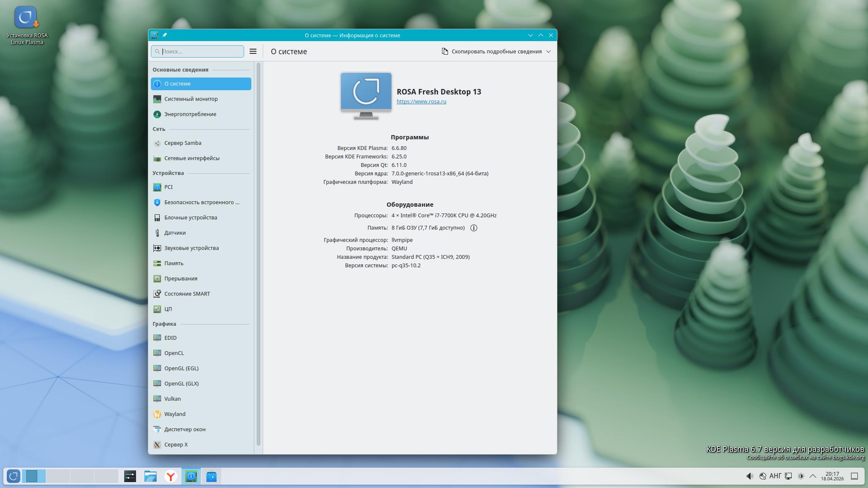Click the QEMU manufacturer value
Image resolution: width=868 pixels, height=488 pixels.
click(x=399, y=249)
